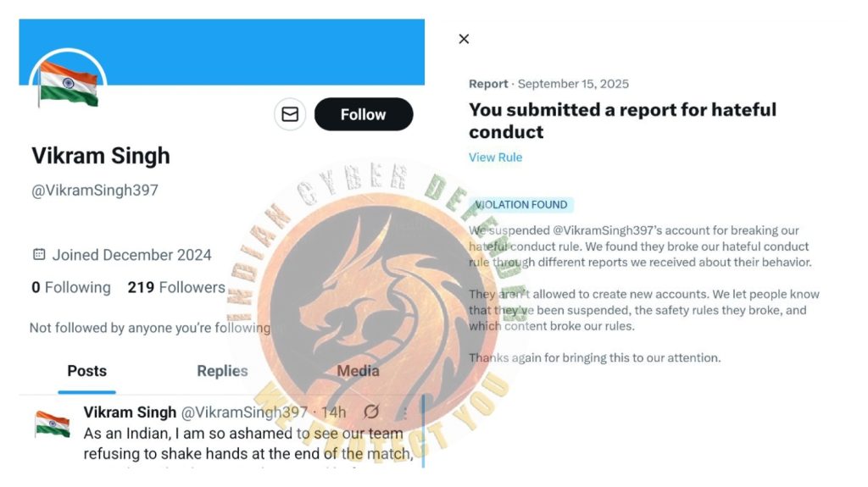The height and width of the screenshot is (487, 868).
Task: View the 0 Following list
Action: (71, 288)
